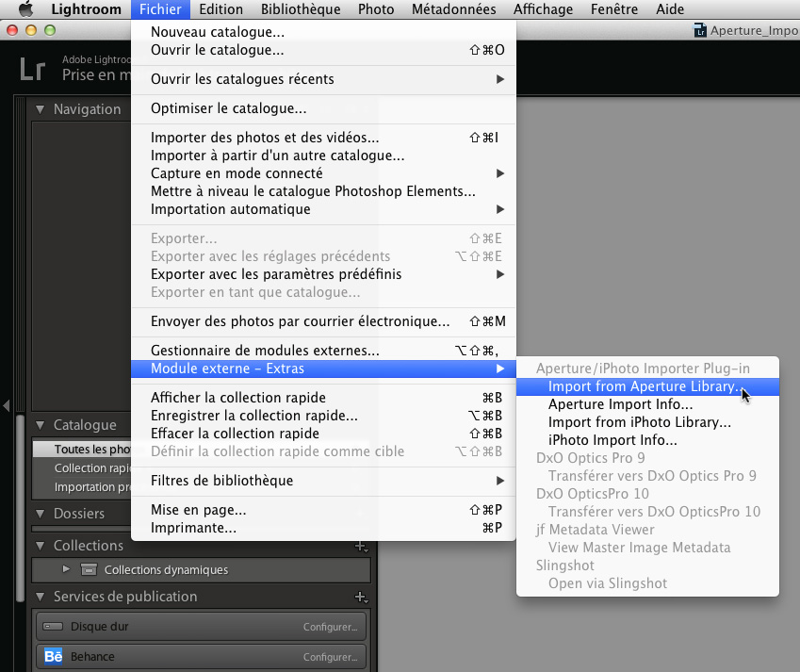Open Gestionnaire de modules externes...
The width and height of the screenshot is (800, 672).
(x=323, y=351)
